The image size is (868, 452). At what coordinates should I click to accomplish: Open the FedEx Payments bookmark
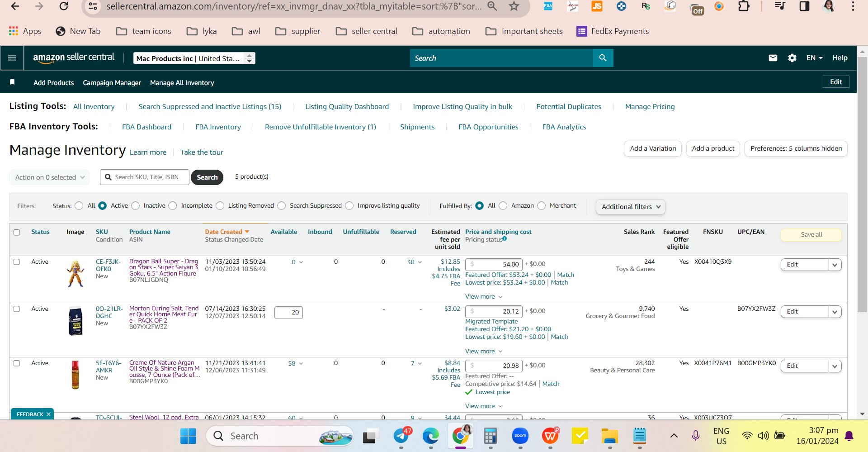coord(613,31)
